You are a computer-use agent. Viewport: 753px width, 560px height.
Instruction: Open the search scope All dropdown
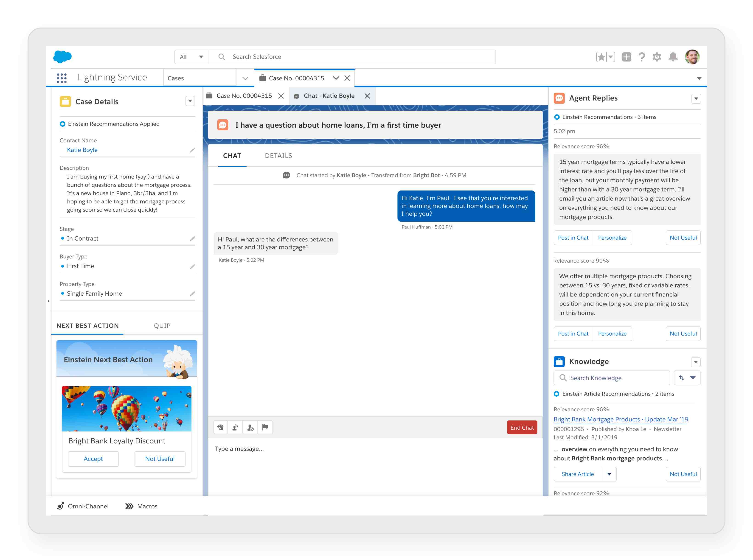(191, 57)
